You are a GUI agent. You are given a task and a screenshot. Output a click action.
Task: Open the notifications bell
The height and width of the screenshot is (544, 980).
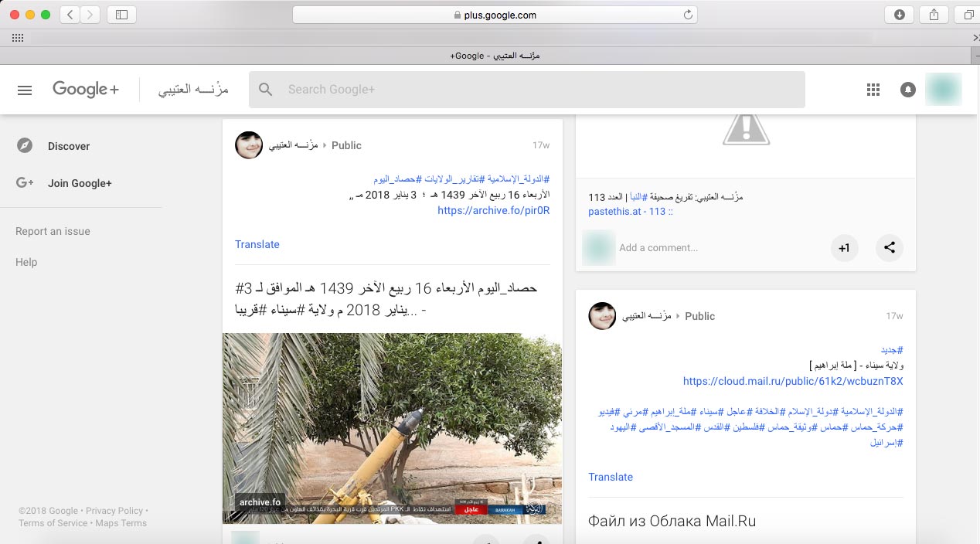(x=908, y=90)
